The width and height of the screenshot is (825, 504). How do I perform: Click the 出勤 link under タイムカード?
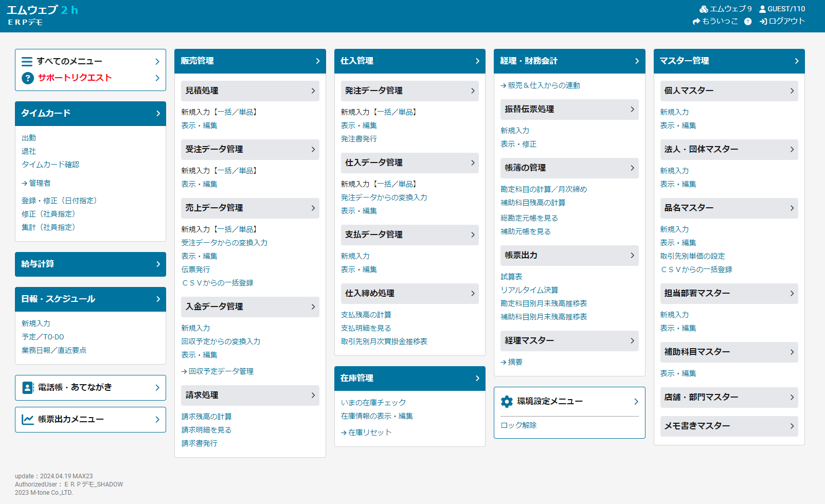pos(29,138)
